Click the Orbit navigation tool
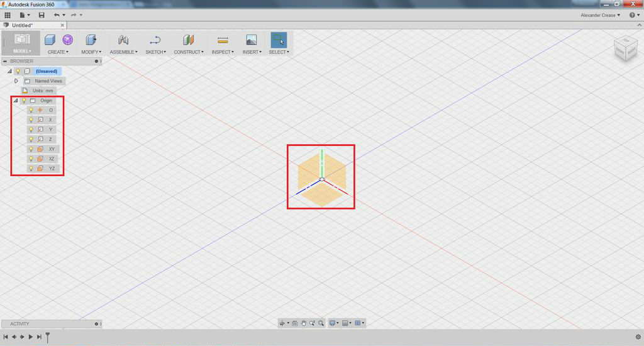This screenshot has height=346, width=644. (282, 323)
